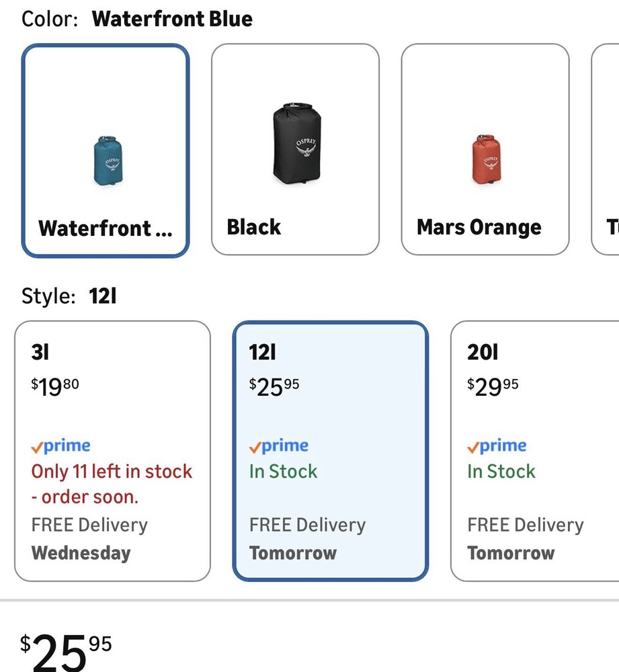Tap the prime logo in 20l card
The width and height of the screenshot is (619, 672).
(x=497, y=446)
